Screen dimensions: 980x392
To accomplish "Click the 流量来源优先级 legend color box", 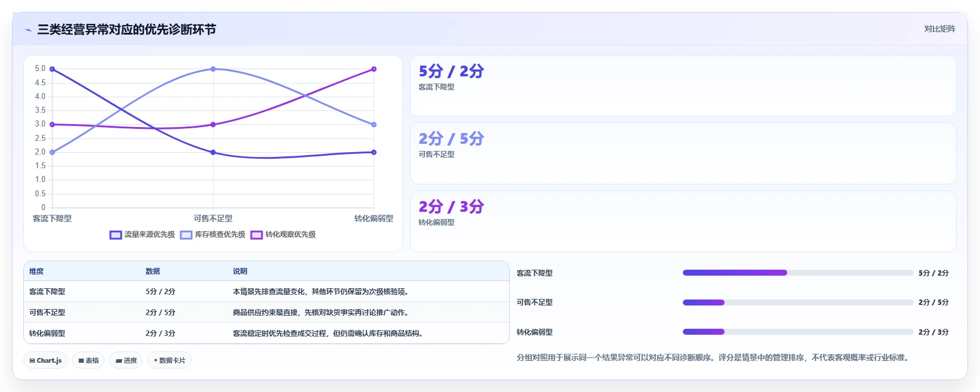I will 116,235.
